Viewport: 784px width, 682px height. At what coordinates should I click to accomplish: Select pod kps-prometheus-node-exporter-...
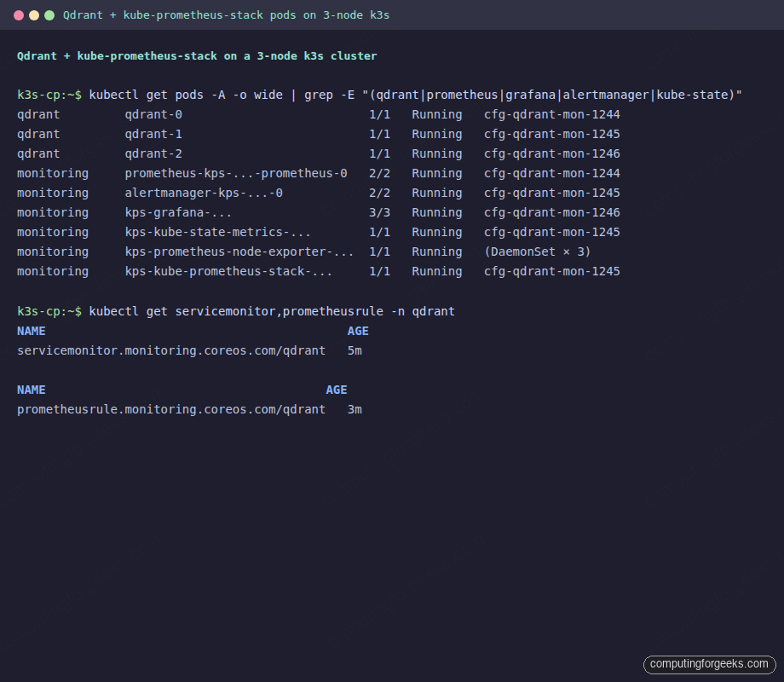click(x=239, y=251)
